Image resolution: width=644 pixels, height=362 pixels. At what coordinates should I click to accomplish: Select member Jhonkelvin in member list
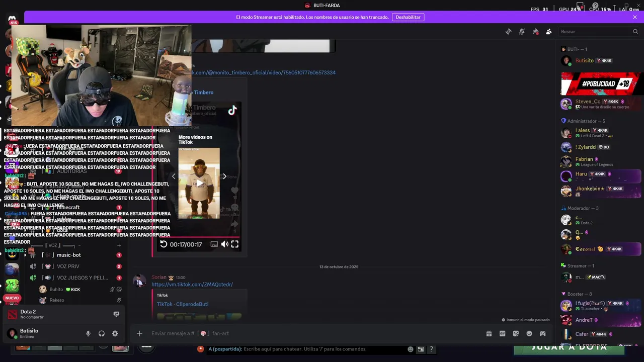coord(600,191)
